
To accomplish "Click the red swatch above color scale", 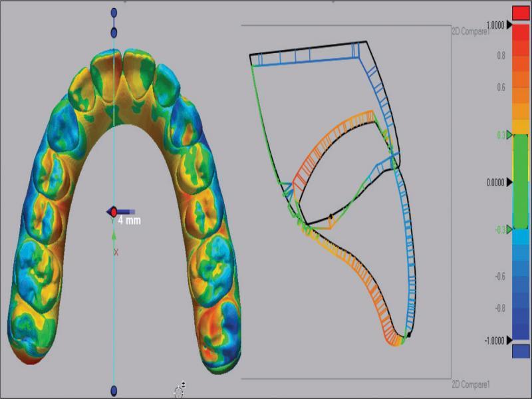I will (x=521, y=13).
